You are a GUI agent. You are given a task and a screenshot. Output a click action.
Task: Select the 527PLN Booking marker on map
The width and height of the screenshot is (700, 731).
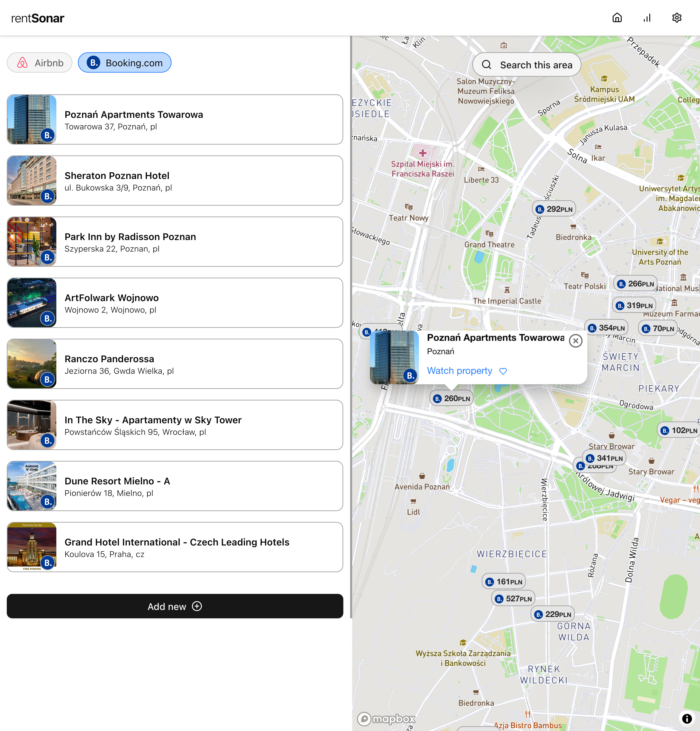514,599
